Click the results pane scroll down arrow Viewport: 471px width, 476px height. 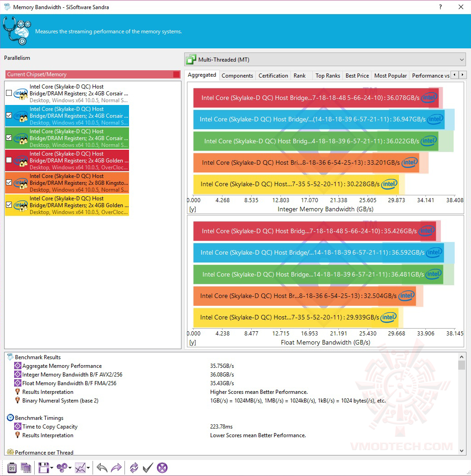click(461, 451)
